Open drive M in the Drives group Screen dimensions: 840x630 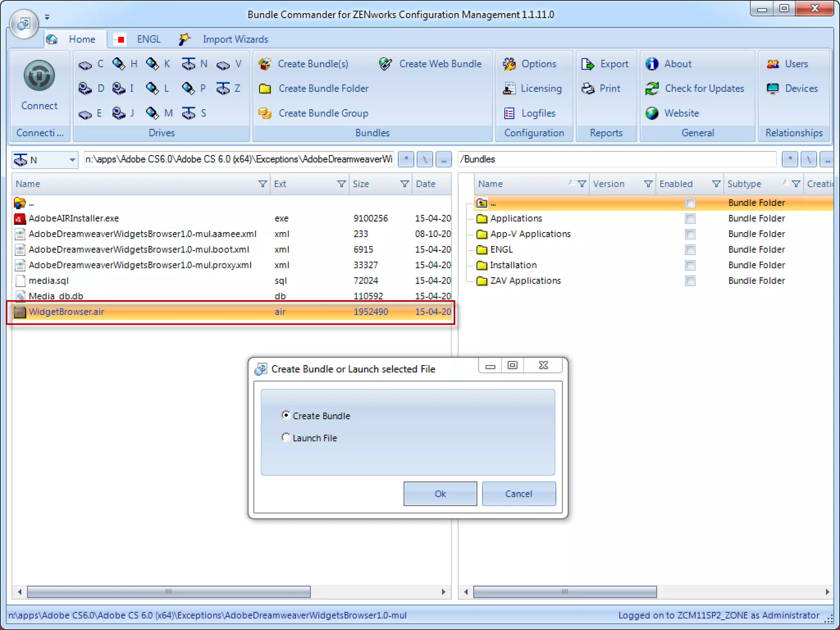[x=159, y=113]
